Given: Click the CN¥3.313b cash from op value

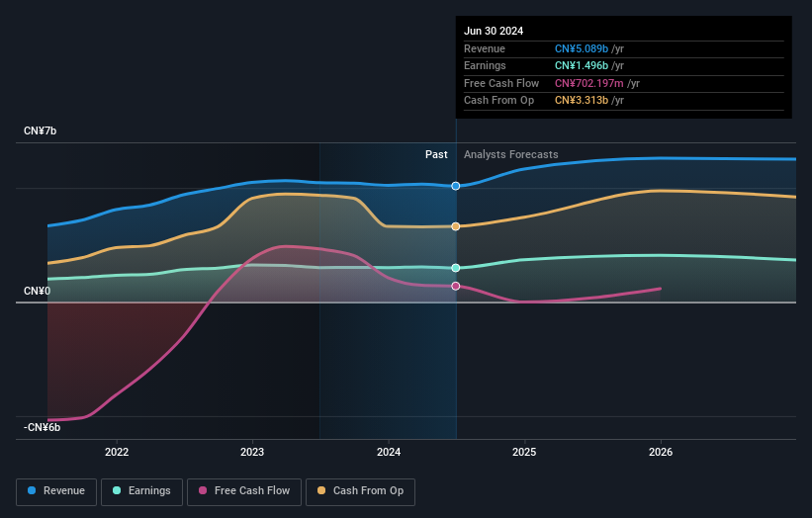Looking at the screenshot, I should pyautogui.click(x=582, y=101).
